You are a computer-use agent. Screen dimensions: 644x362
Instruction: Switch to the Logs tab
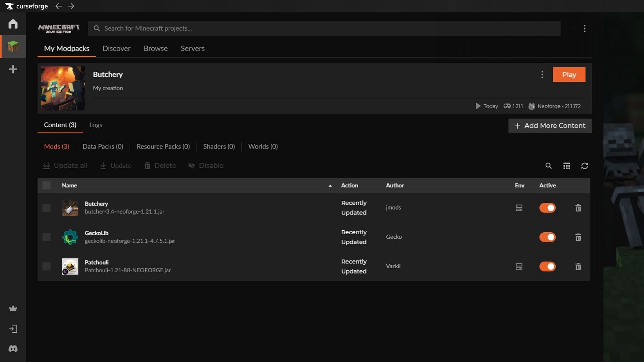96,125
